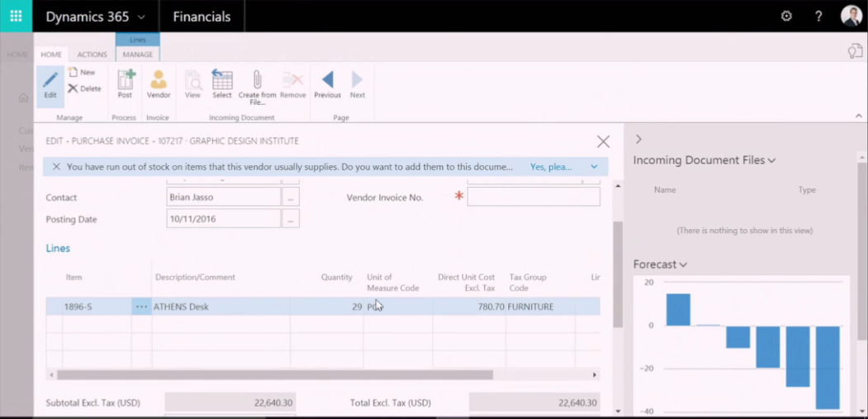This screenshot has width=868, height=419.
Task: Delete the invoice via ribbon
Action: pos(85,88)
